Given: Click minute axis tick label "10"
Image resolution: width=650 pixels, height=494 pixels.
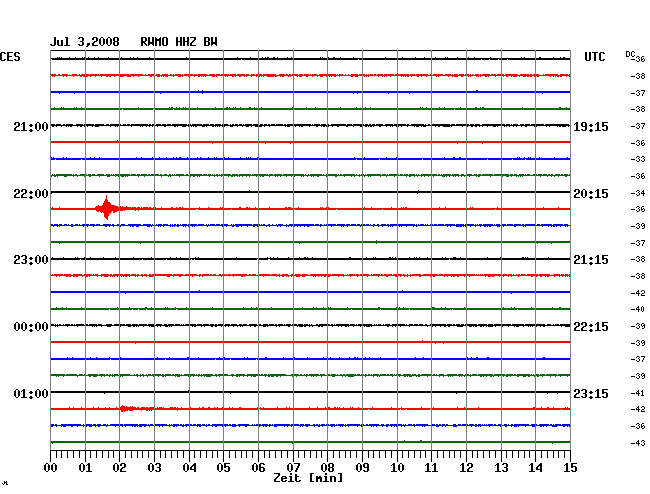Looking at the screenshot, I should click(x=397, y=468).
